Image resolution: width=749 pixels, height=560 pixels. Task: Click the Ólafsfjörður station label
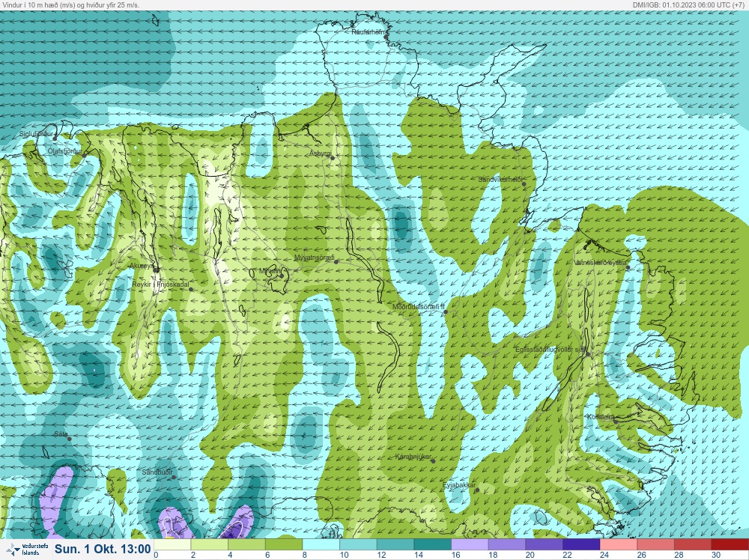65,151
